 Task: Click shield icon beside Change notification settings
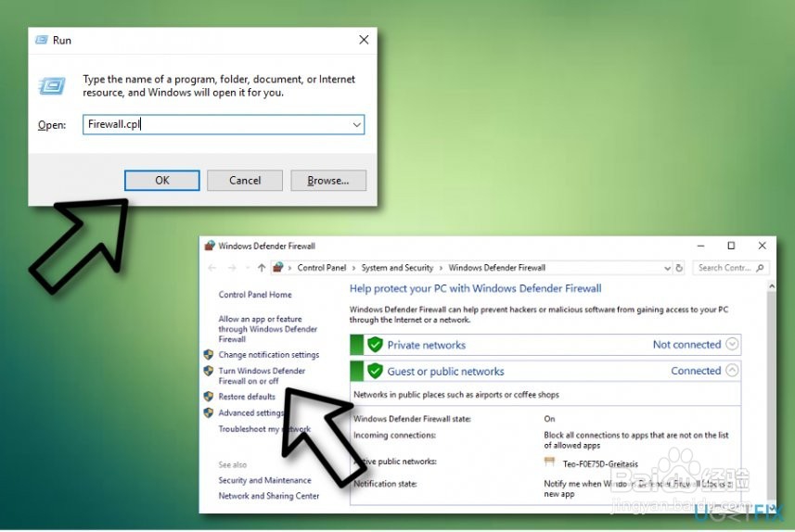coord(209,354)
